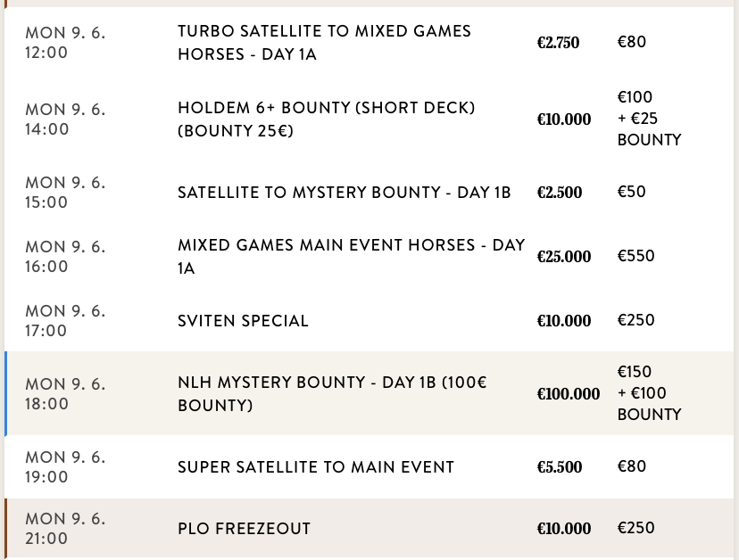Open Super Satellite to Main Event
The height and width of the screenshot is (560, 739).
[x=316, y=466]
